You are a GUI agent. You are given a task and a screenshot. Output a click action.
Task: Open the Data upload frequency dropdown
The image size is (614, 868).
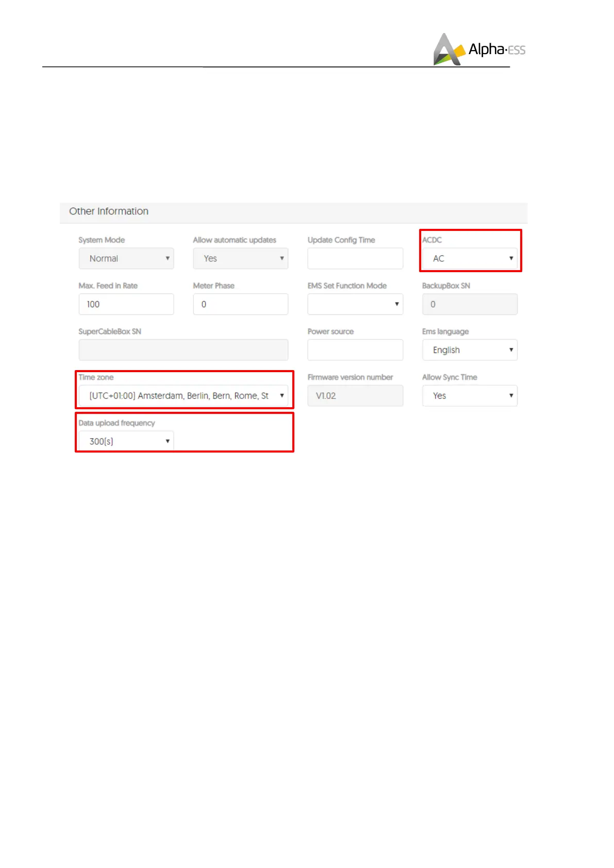[126, 441]
